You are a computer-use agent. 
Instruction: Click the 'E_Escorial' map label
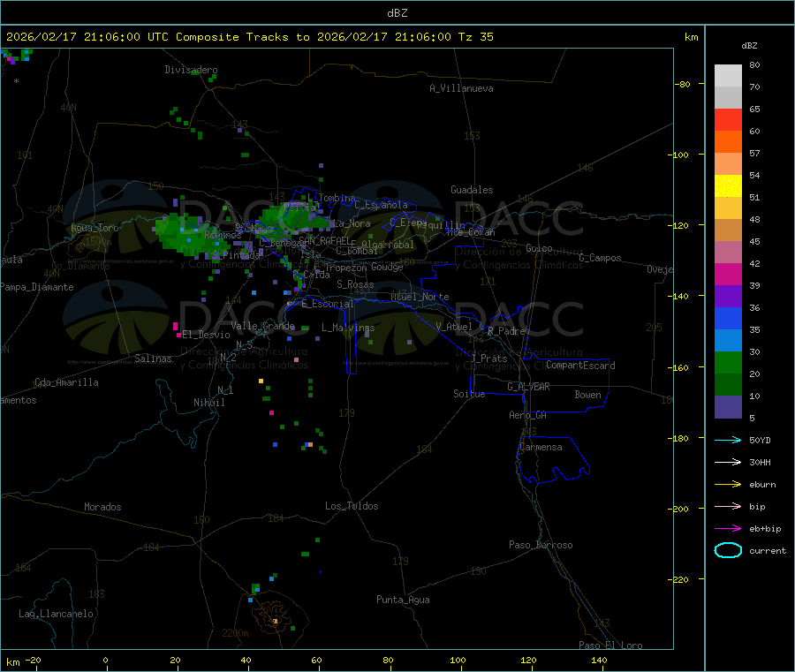pyautogui.click(x=328, y=304)
